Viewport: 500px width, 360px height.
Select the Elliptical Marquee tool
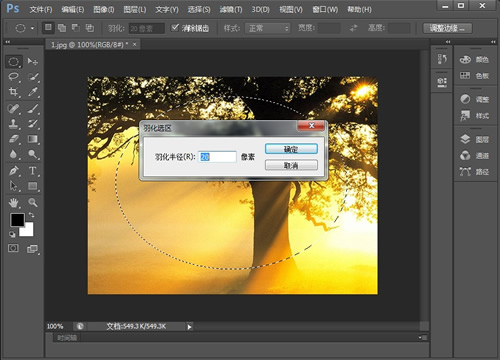pyautogui.click(x=14, y=62)
